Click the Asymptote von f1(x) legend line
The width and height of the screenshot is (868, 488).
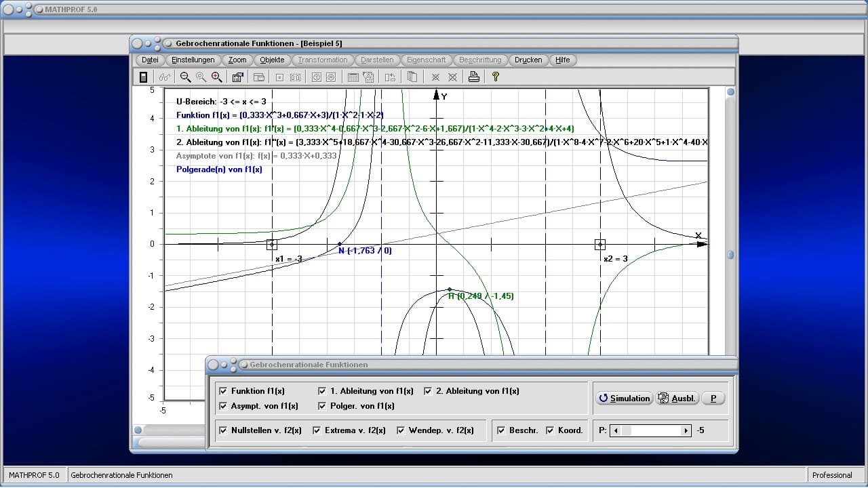(256, 156)
